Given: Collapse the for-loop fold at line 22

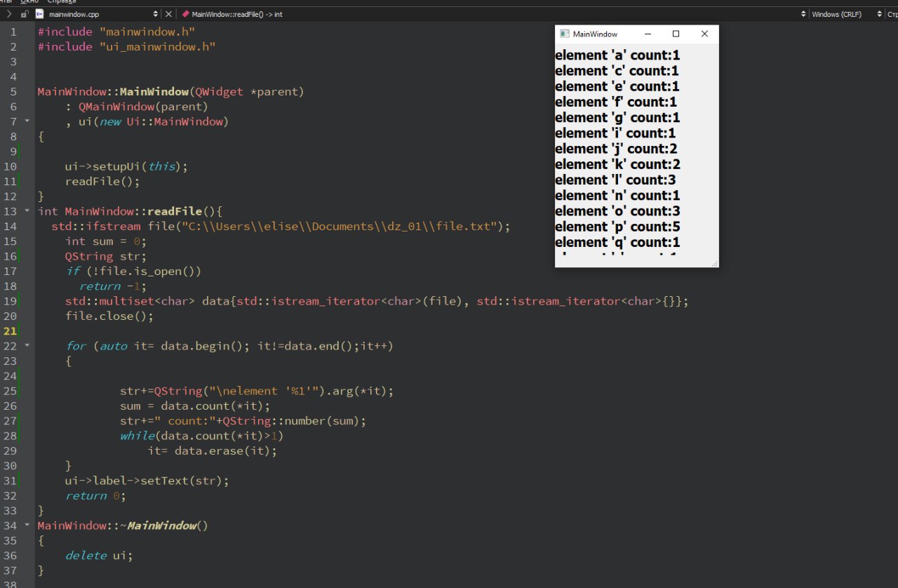Looking at the screenshot, I should click(x=27, y=346).
